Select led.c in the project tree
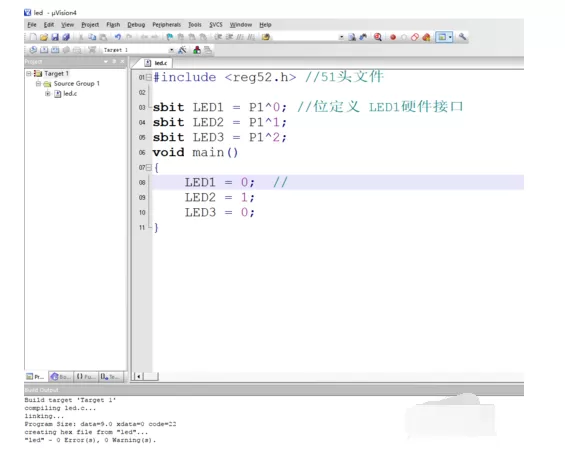This screenshot has width=565, height=455. 70,94
